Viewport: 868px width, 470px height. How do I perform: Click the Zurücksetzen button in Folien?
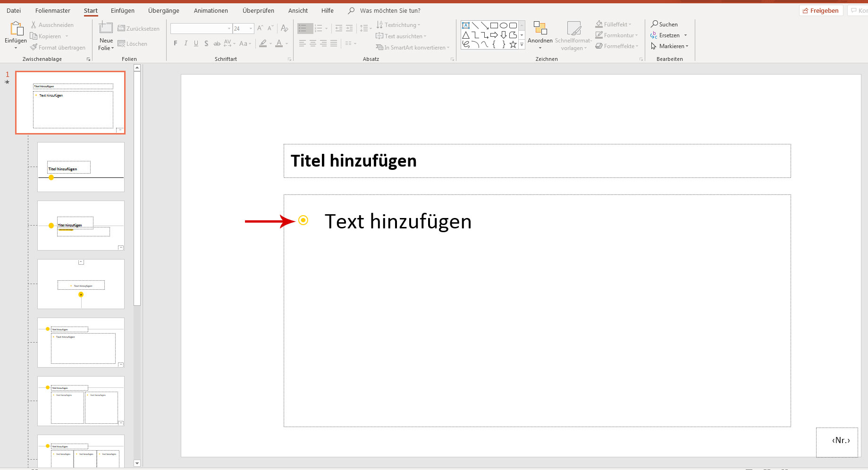point(139,29)
